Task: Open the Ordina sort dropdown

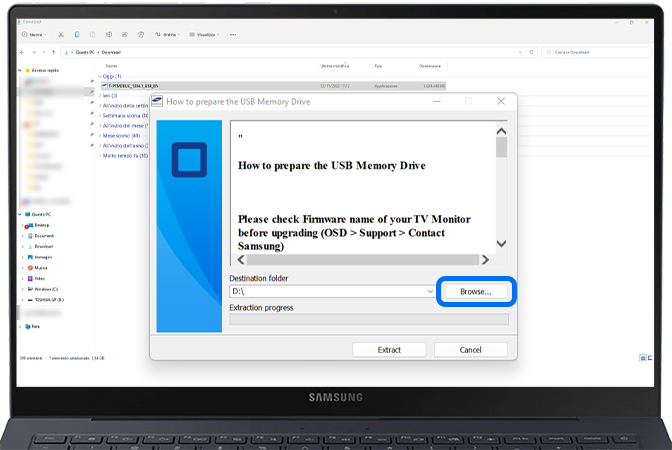Action: click(x=167, y=35)
